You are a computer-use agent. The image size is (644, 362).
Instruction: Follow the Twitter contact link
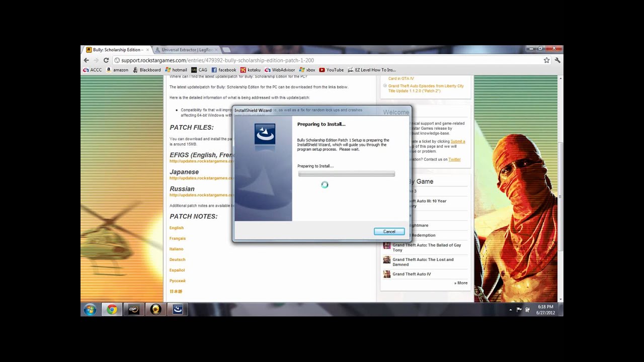tap(454, 159)
